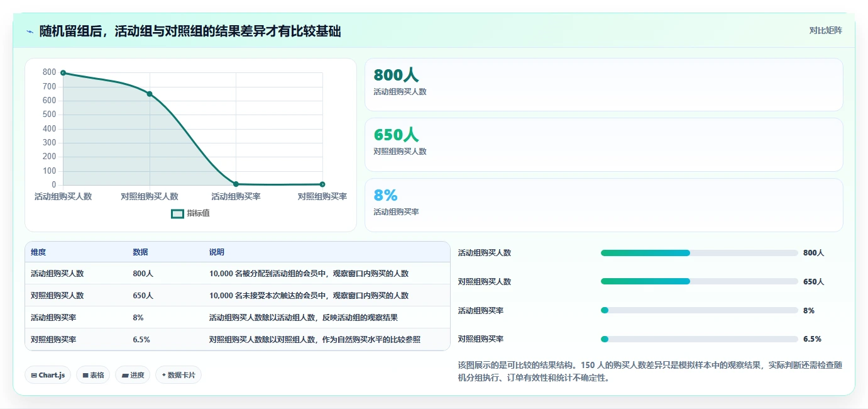Click the 650人 stat card
The width and height of the screenshot is (868, 409).
(603, 145)
